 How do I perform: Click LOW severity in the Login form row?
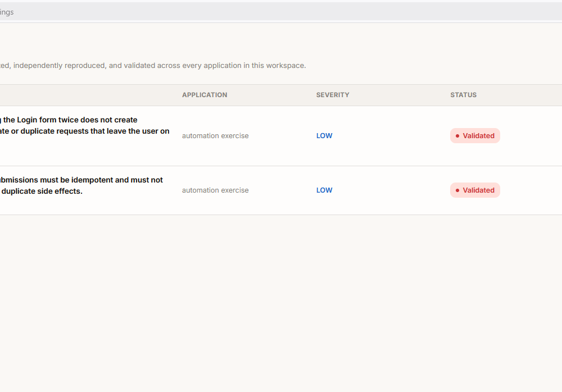click(324, 136)
